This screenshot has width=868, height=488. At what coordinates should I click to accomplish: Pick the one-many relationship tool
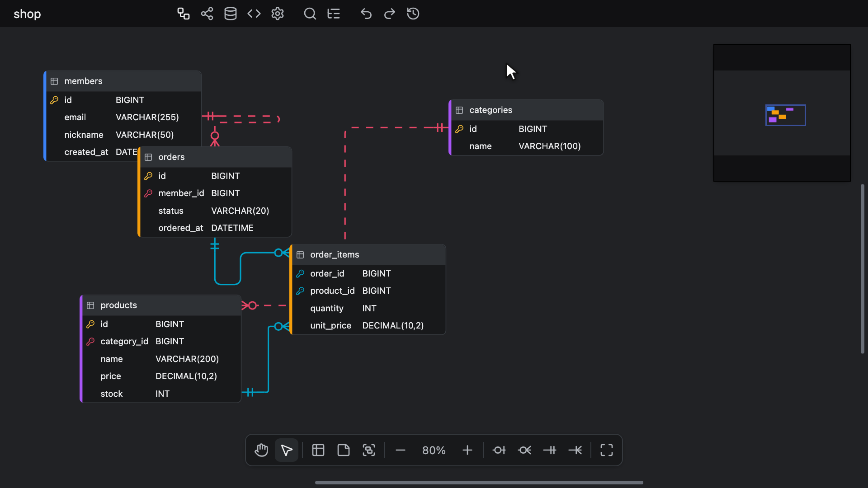(575, 450)
